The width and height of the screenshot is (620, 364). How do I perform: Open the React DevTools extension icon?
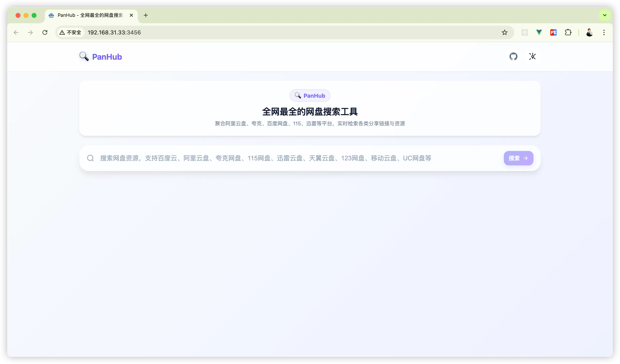tap(524, 32)
